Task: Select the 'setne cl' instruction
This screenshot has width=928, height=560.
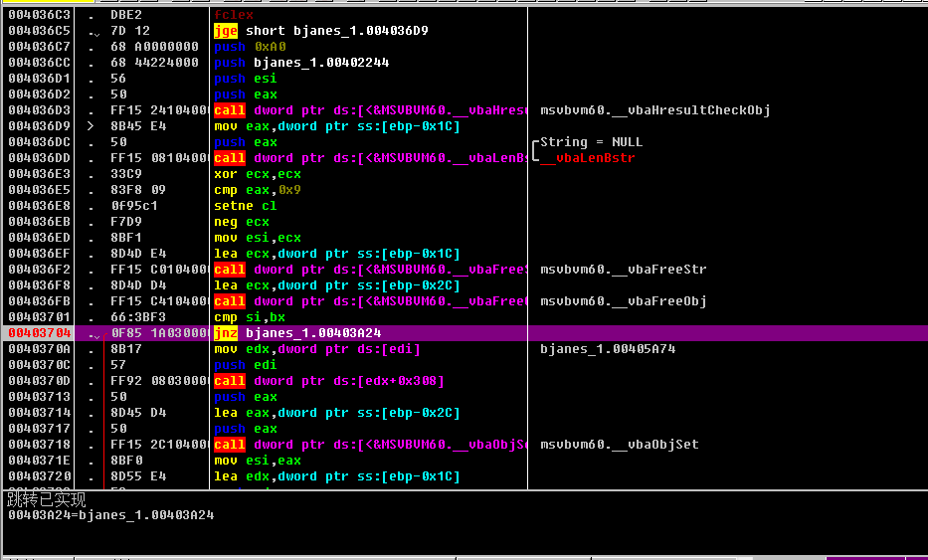Action: point(246,206)
